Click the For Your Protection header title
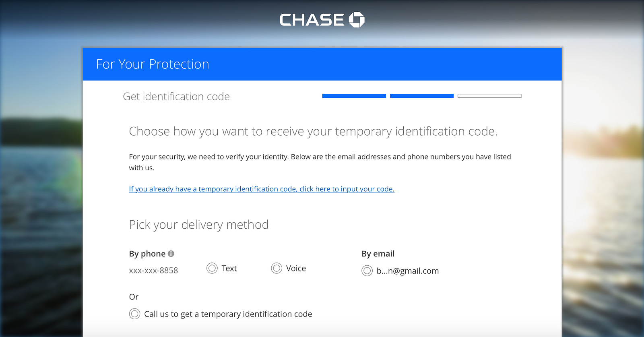The width and height of the screenshot is (644, 337). click(153, 64)
